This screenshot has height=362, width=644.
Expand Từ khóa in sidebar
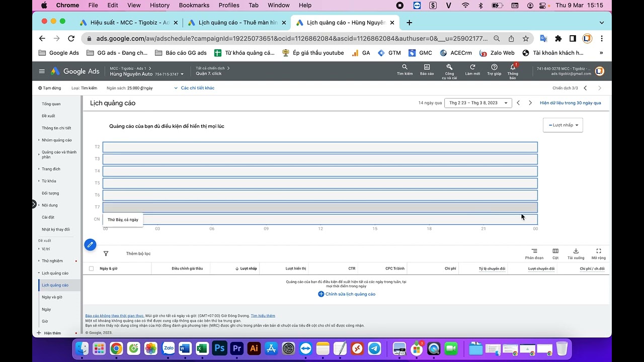point(39,181)
